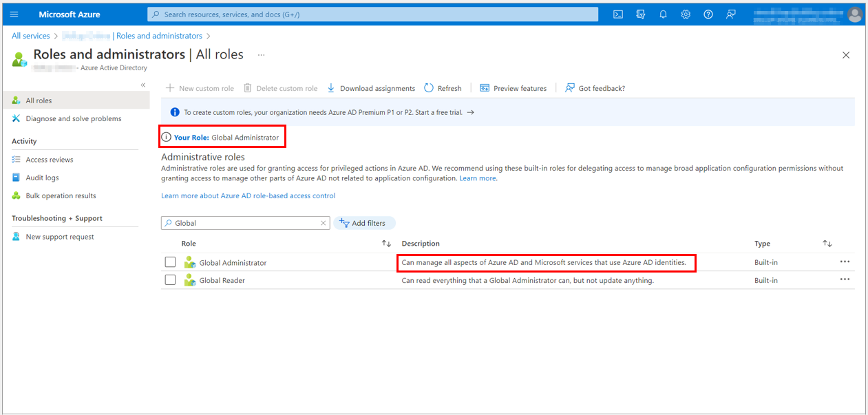Open the Azure portal hamburger menu
The width and height of the screenshot is (868, 415).
tap(14, 14)
